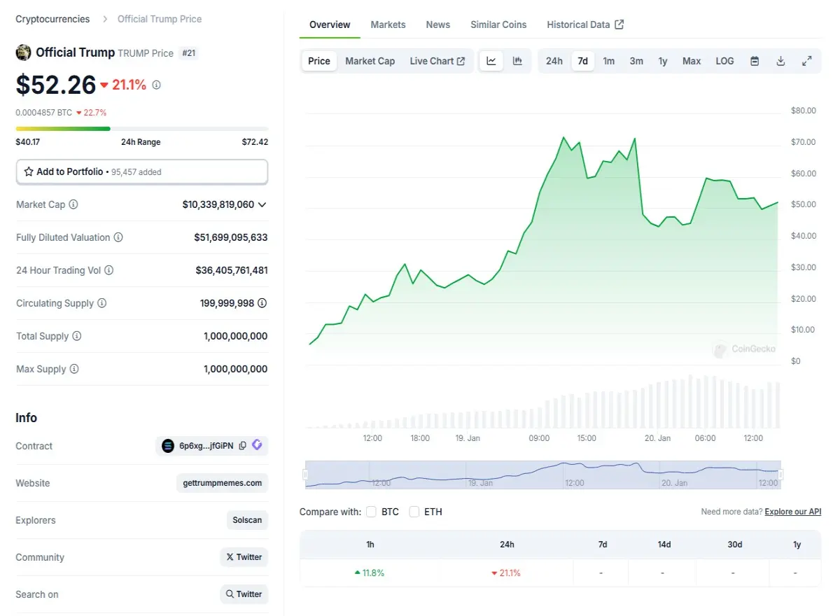Image resolution: width=840 pixels, height=616 pixels.
Task: Click the 24h 21.1% table cell
Action: 506,573
